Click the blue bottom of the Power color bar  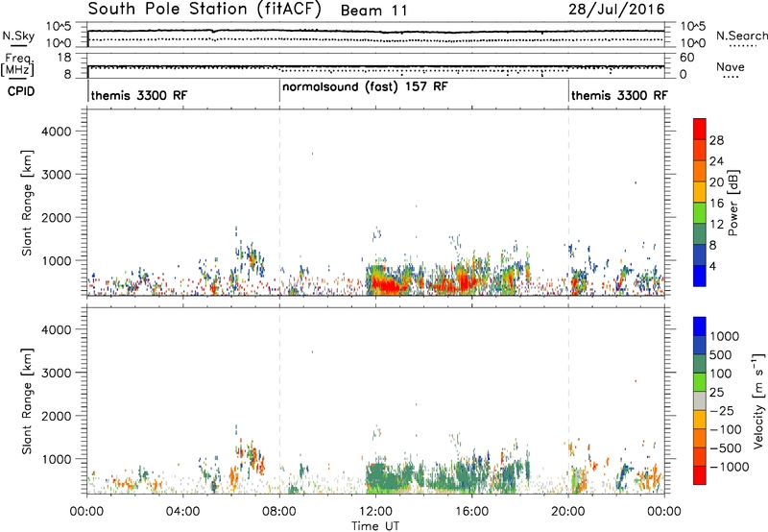pyautogui.click(x=700, y=276)
